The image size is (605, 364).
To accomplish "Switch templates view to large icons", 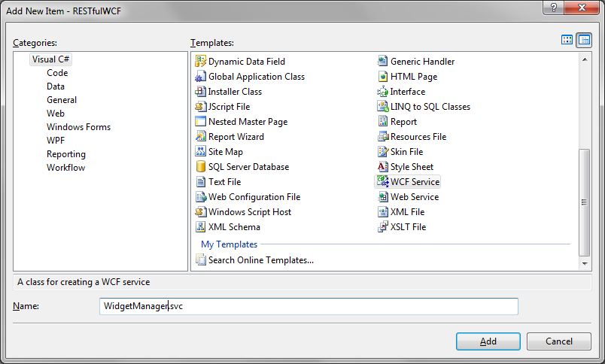I will [x=567, y=40].
